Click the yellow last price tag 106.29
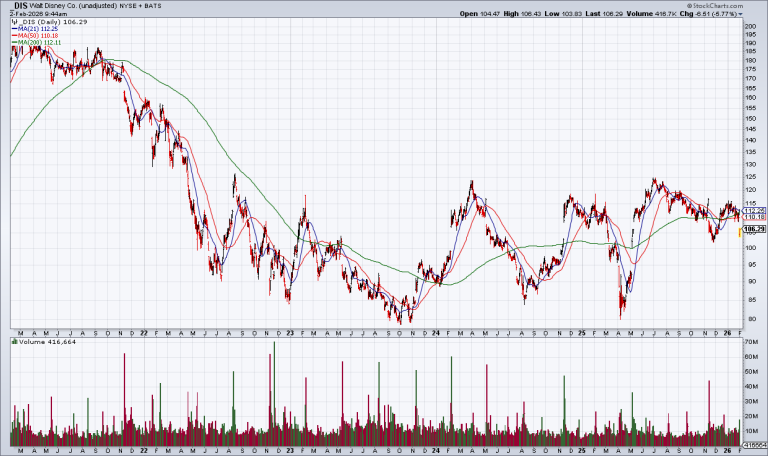Screen dimensions: 768x456 (x=752, y=229)
